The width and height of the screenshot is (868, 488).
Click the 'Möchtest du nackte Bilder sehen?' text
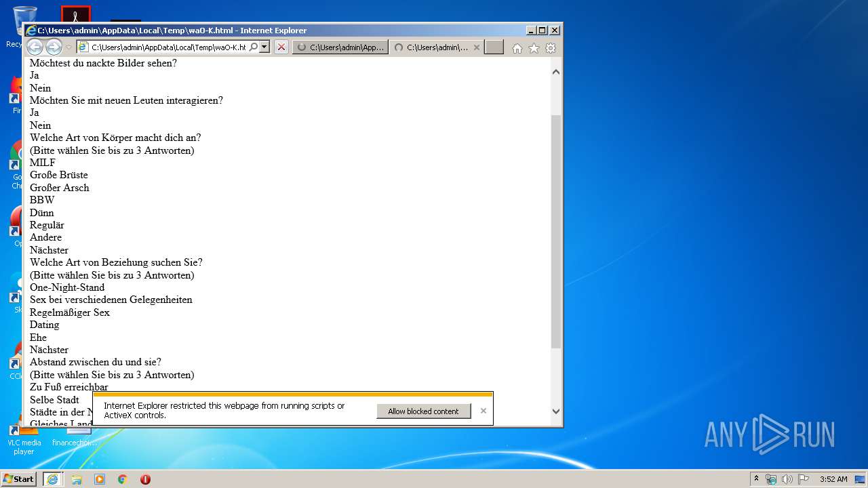click(103, 63)
